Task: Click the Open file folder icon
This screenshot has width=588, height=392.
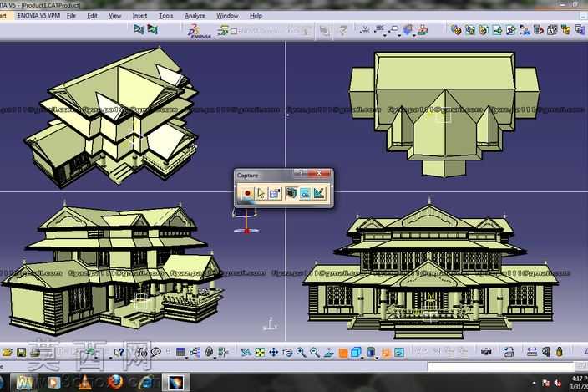Action: (8, 352)
